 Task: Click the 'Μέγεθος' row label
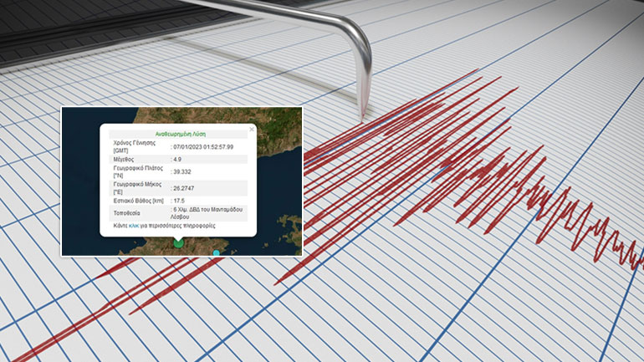click(x=125, y=158)
